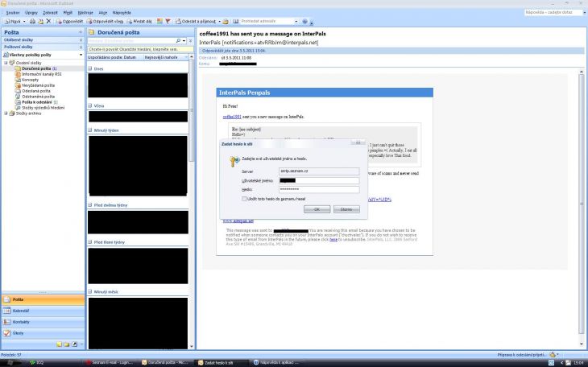Screen dimensions: 588x367
Task: Click the Uživatelské jméno field in dialog
Action: pos(319,181)
